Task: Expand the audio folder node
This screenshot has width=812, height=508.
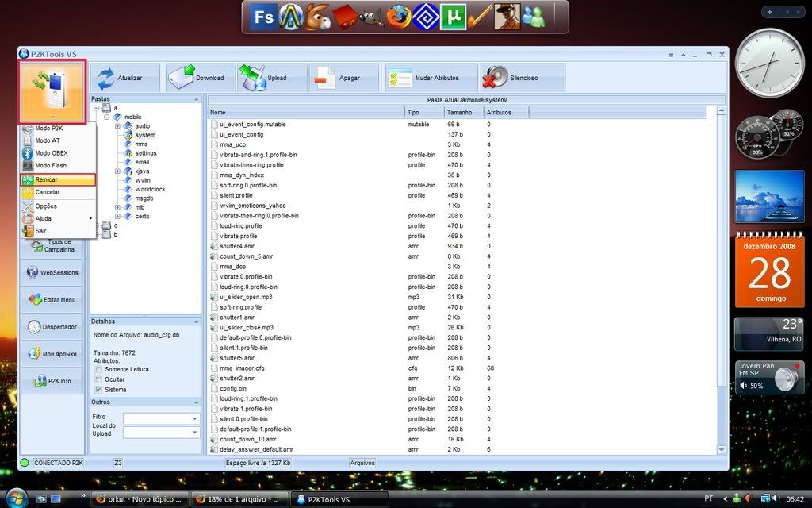Action: tap(117, 126)
